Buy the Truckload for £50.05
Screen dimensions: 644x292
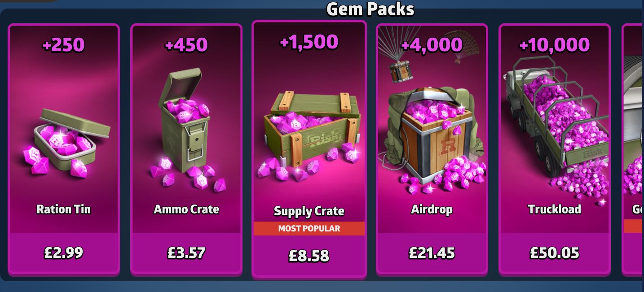pyautogui.click(x=555, y=253)
